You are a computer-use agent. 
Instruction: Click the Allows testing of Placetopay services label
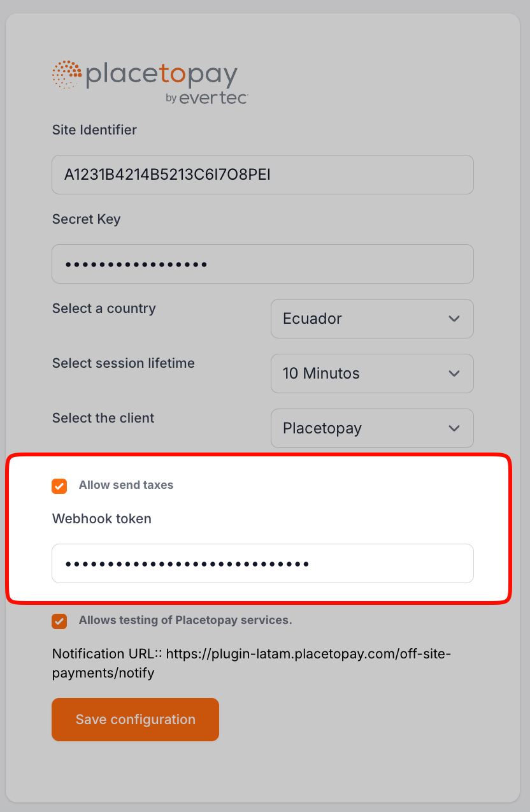click(185, 620)
